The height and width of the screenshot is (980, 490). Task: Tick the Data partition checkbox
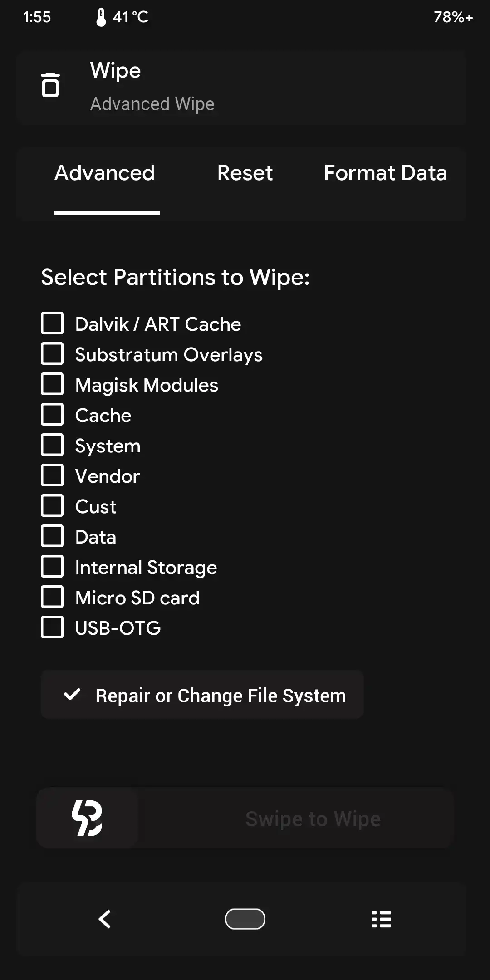52,536
